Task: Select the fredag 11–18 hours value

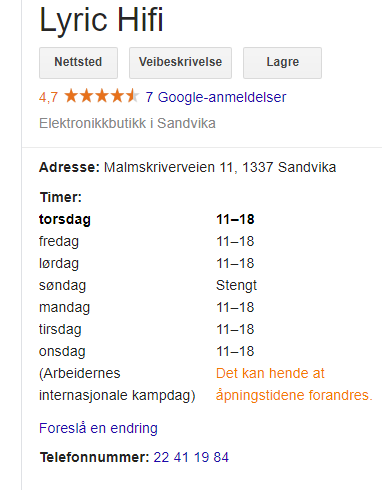Action: click(x=235, y=241)
